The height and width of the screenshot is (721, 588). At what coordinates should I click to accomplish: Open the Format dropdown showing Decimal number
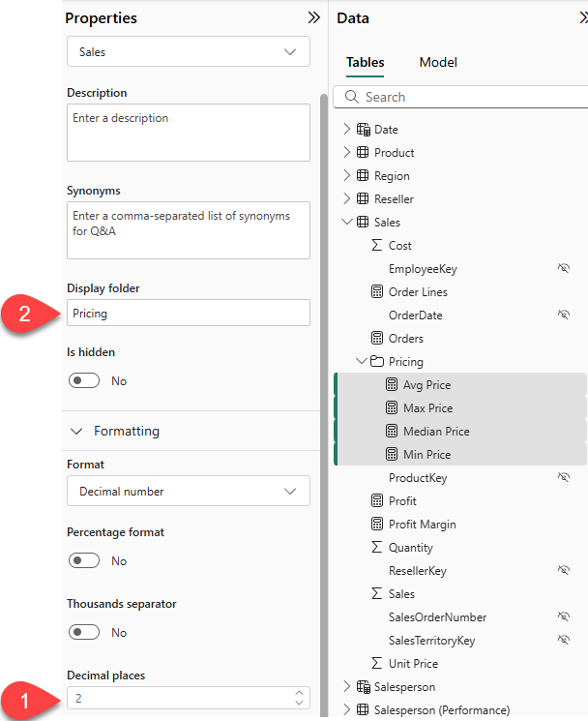coord(189,492)
